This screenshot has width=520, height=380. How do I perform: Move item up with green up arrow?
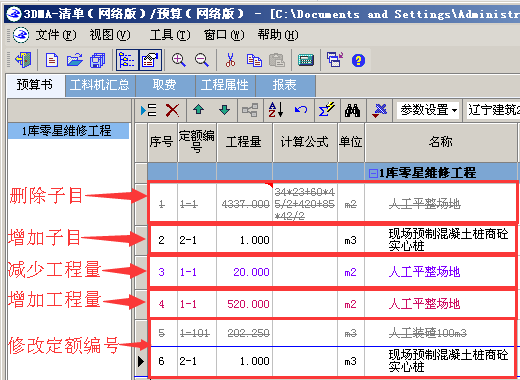199,110
